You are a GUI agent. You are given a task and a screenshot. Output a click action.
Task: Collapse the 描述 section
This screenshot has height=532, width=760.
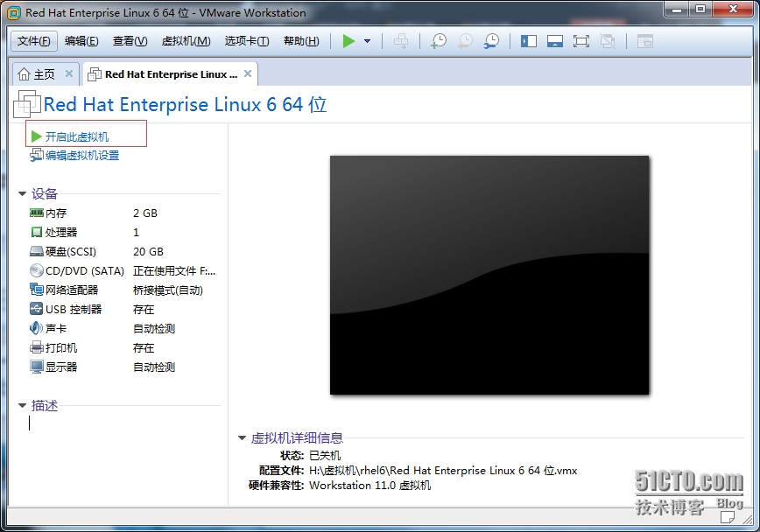coord(22,405)
